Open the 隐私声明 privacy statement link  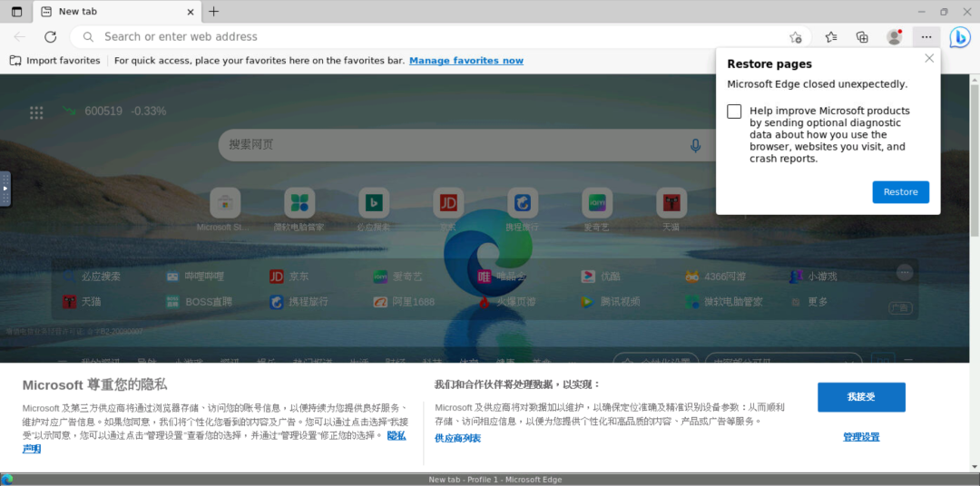(397, 435)
